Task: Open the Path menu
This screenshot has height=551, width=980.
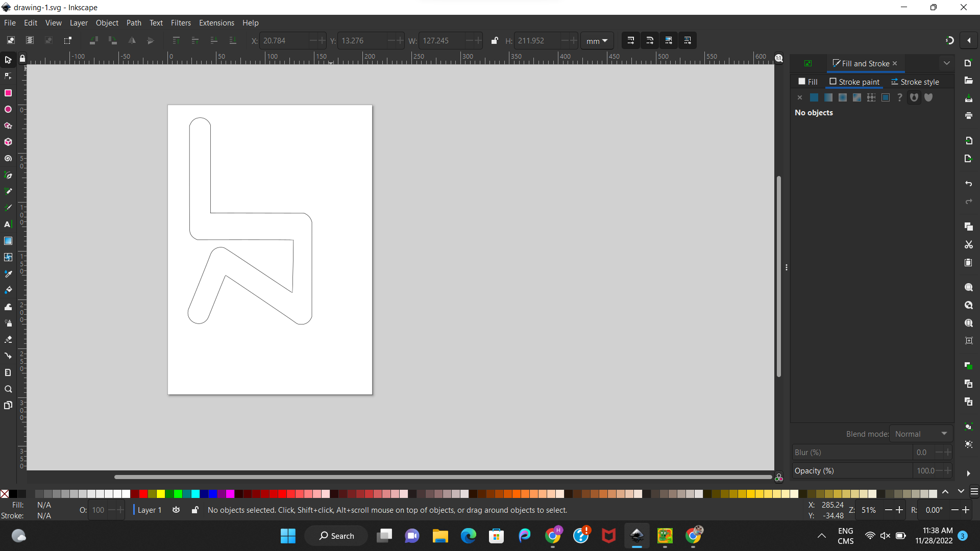Action: (x=134, y=23)
